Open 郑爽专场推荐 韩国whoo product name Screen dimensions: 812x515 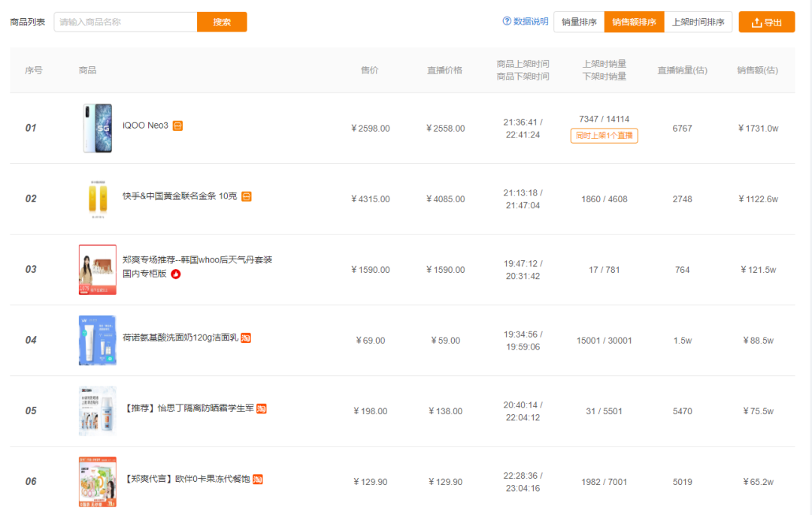point(197,267)
